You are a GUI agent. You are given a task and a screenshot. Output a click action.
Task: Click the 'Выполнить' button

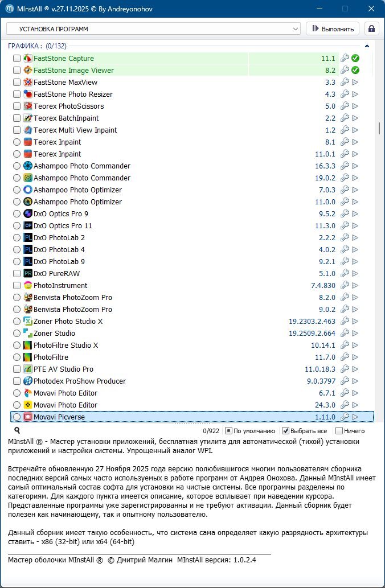(x=333, y=28)
